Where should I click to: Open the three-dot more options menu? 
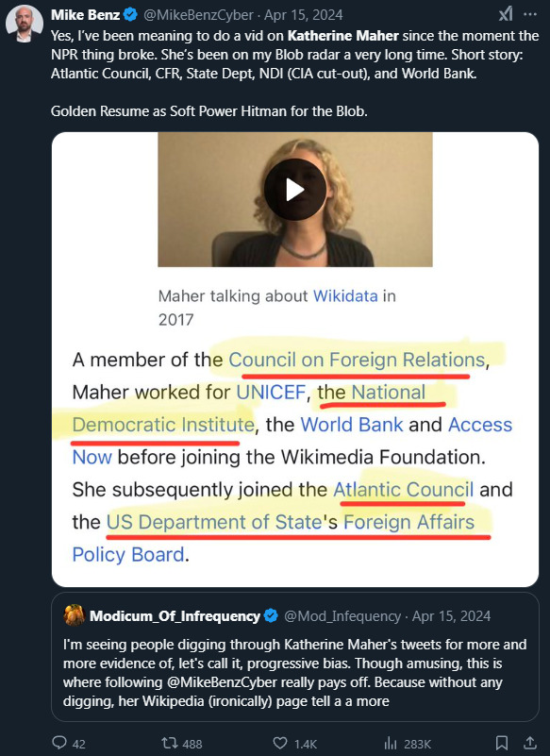coord(530,14)
